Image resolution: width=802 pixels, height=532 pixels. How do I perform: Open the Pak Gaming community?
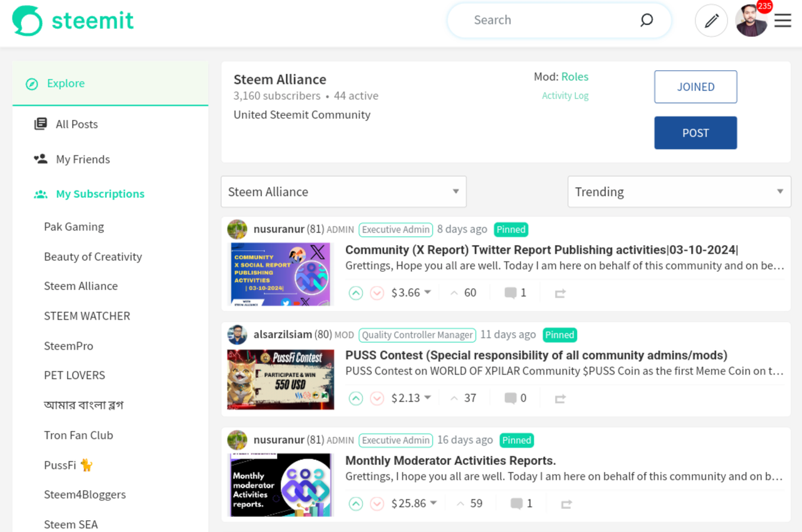[x=74, y=227]
